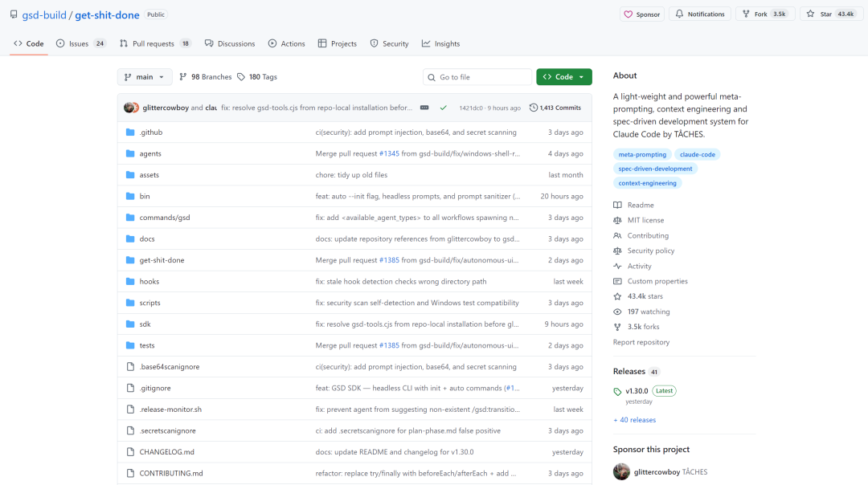Open the CHANGELOG.md file

[x=166, y=452]
